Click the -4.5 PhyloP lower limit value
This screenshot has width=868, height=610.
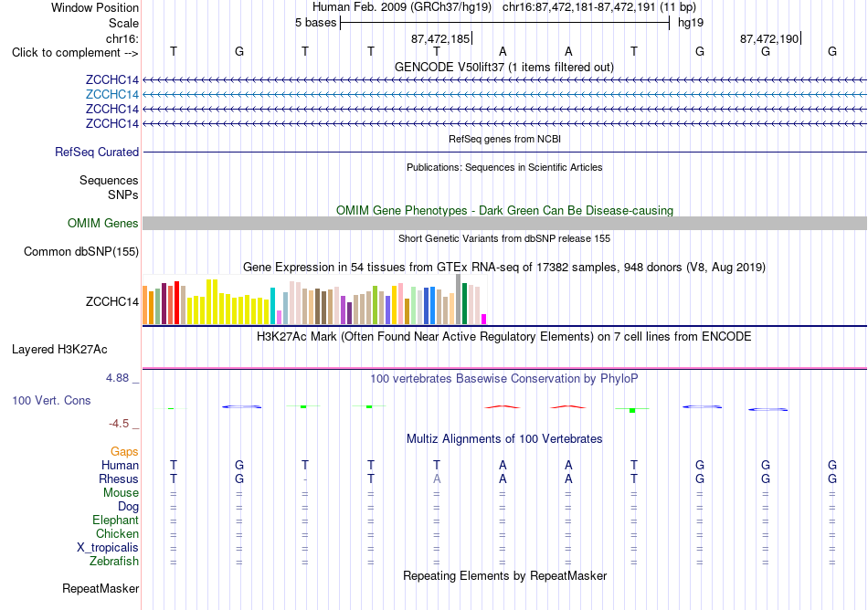tap(119, 424)
